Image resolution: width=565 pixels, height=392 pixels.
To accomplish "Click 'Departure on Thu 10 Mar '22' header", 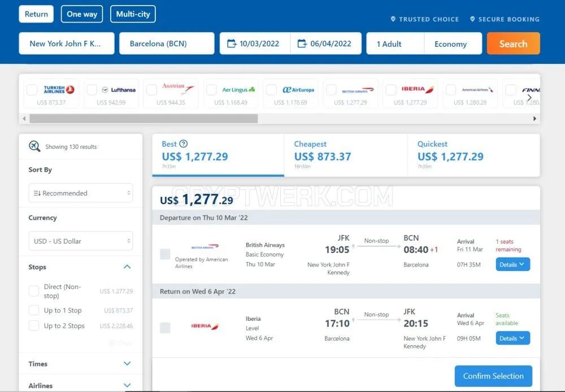I will pyautogui.click(x=203, y=217).
